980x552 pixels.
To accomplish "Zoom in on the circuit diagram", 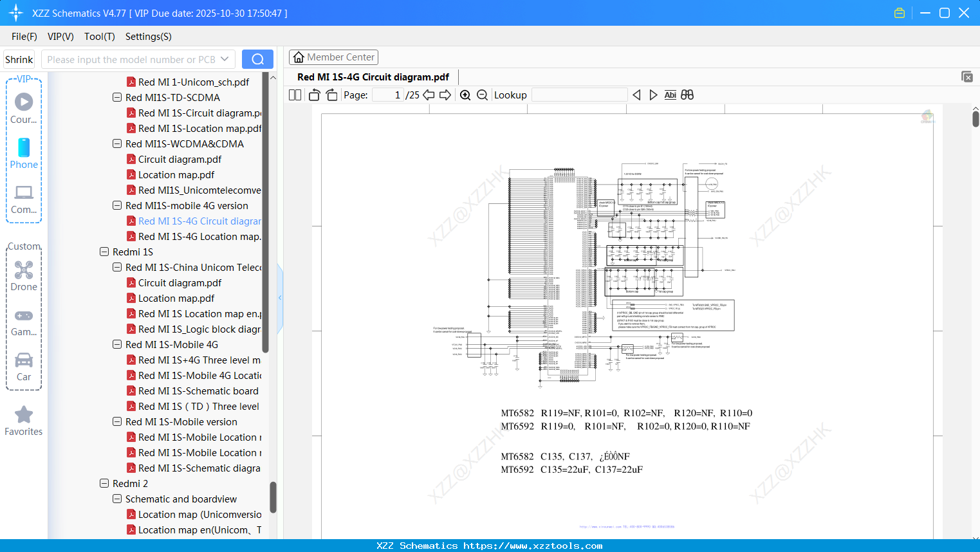I will (465, 95).
